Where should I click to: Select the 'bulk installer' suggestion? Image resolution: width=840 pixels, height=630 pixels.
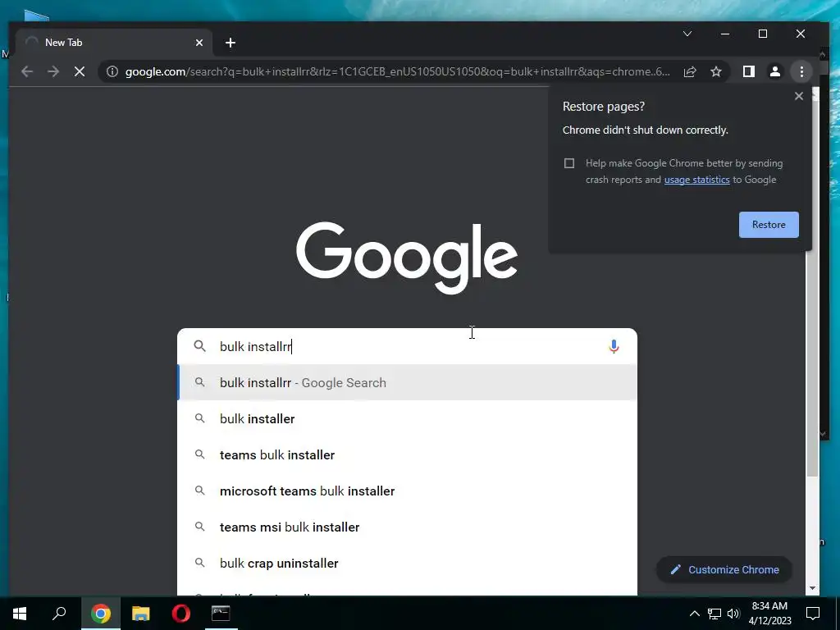(x=407, y=419)
